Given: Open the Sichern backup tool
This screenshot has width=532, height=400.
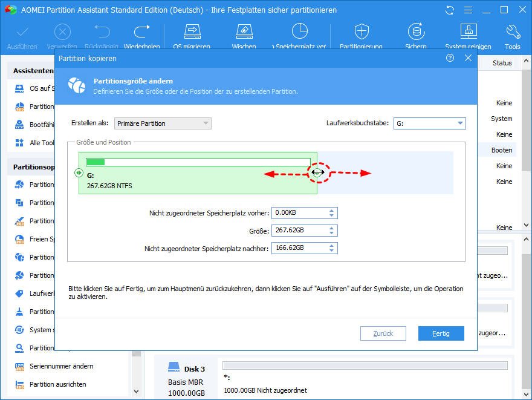Looking at the screenshot, I should pos(417,31).
